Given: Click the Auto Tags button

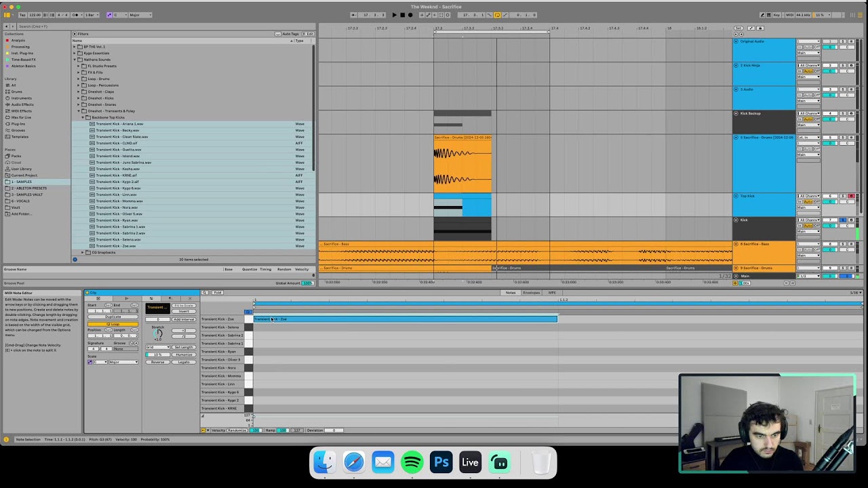Looking at the screenshot, I should (x=288, y=34).
